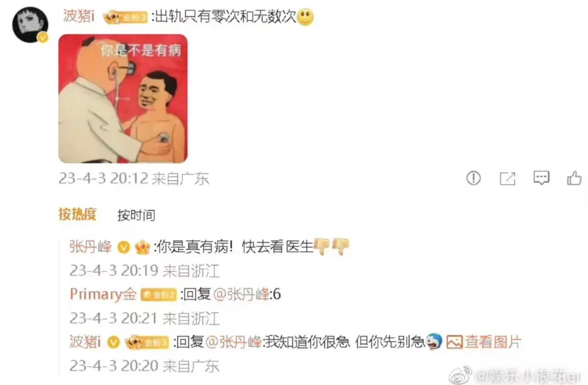Open 张丹峰 commenter username

point(90,247)
